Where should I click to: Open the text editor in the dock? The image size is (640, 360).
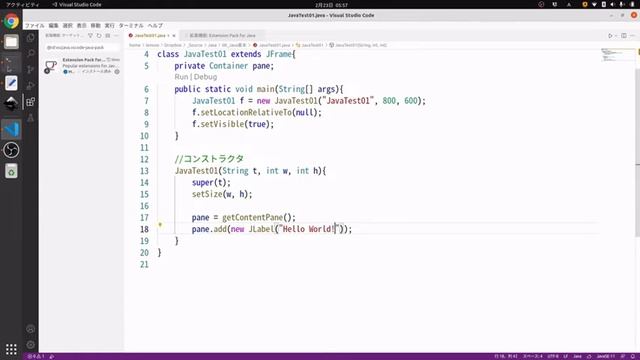pyautogui.click(x=11, y=83)
